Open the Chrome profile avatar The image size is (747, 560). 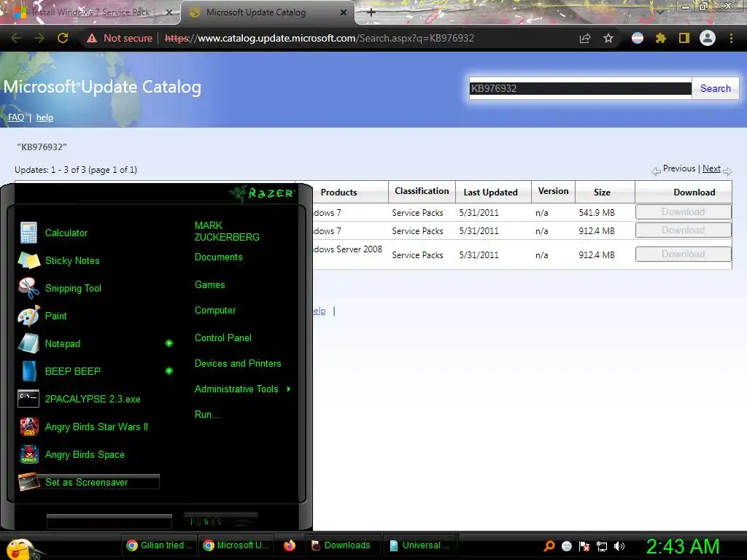click(x=708, y=38)
